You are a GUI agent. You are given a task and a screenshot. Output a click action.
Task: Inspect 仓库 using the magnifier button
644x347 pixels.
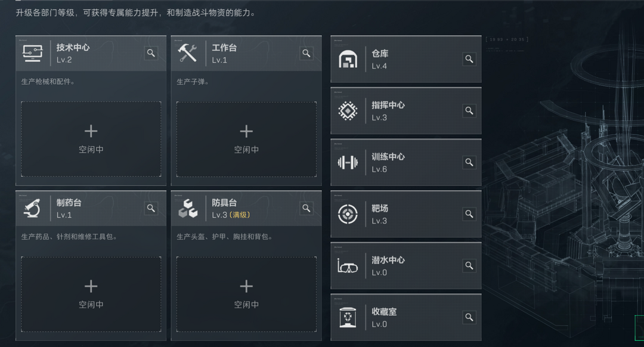pyautogui.click(x=469, y=58)
